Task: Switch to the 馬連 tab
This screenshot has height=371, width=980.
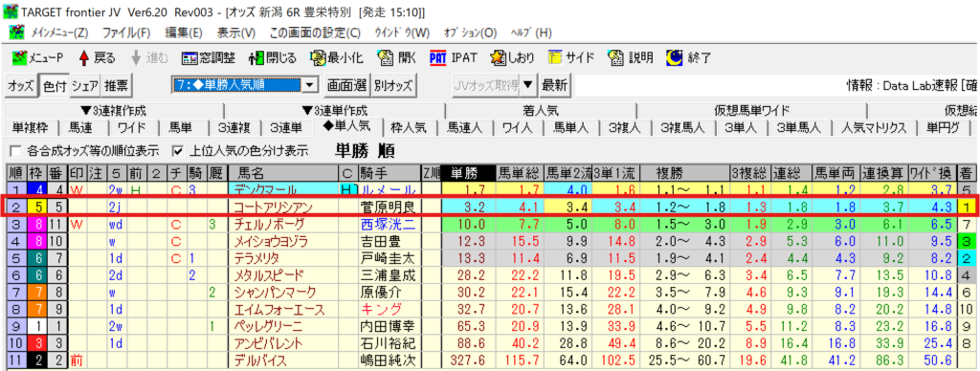Action: [79, 127]
